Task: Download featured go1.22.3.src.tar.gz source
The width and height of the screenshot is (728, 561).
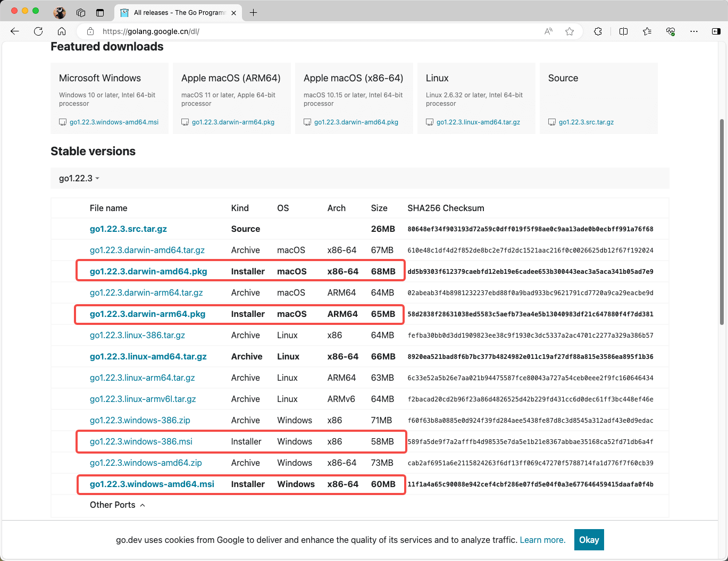Action: pyautogui.click(x=586, y=122)
